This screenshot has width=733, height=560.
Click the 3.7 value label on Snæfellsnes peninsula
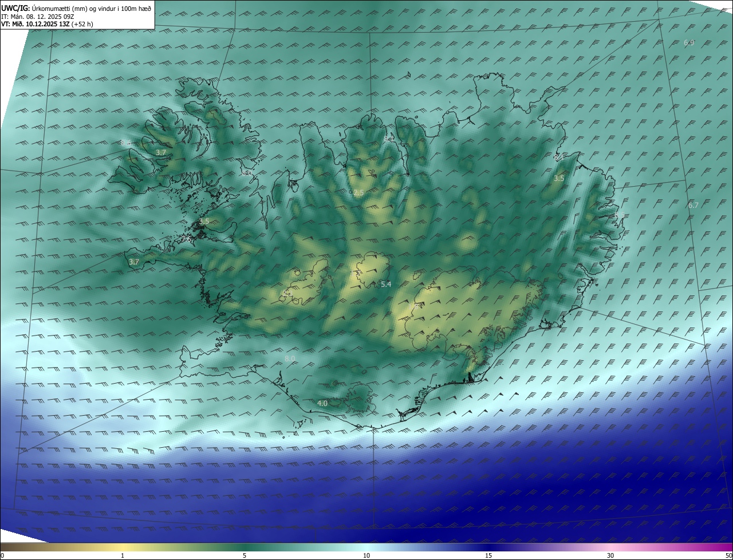coord(134,262)
